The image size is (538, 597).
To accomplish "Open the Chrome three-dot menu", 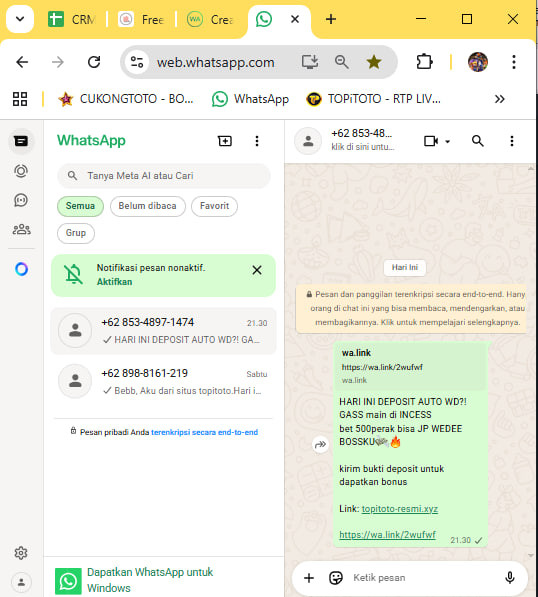I will pyautogui.click(x=514, y=62).
